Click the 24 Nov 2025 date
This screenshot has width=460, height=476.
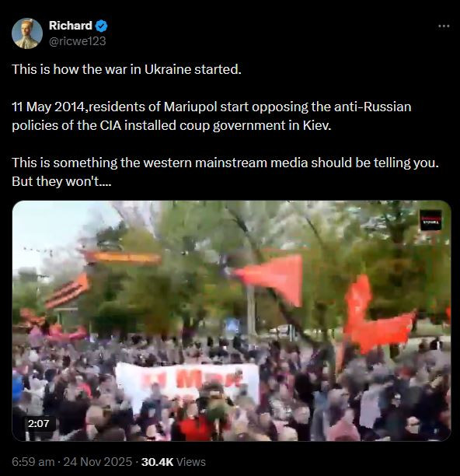(x=98, y=462)
